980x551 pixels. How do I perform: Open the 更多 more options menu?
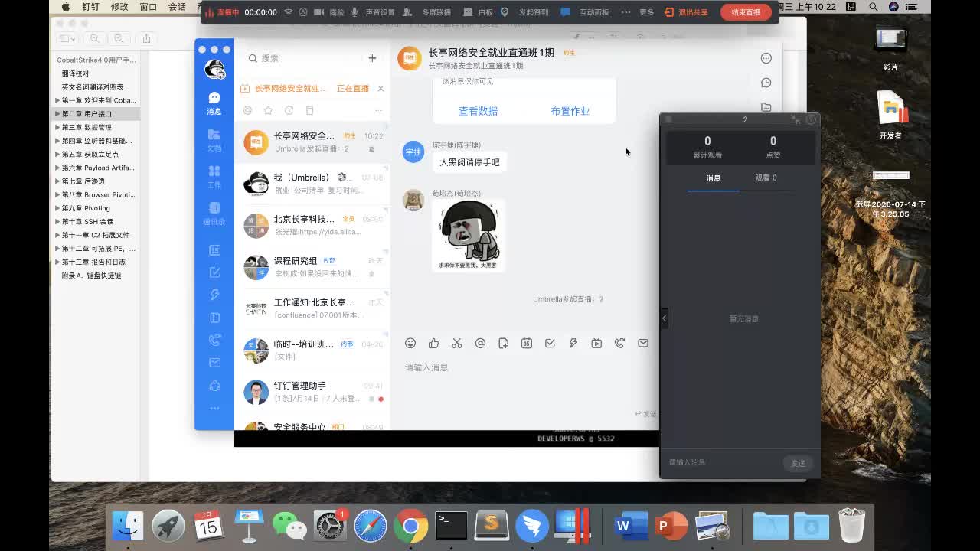click(639, 12)
